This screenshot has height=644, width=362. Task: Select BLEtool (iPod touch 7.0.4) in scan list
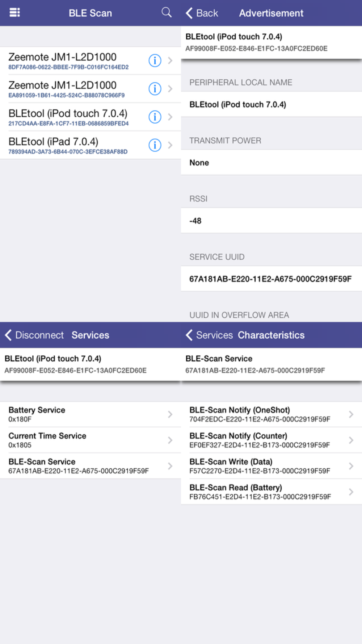90,117
